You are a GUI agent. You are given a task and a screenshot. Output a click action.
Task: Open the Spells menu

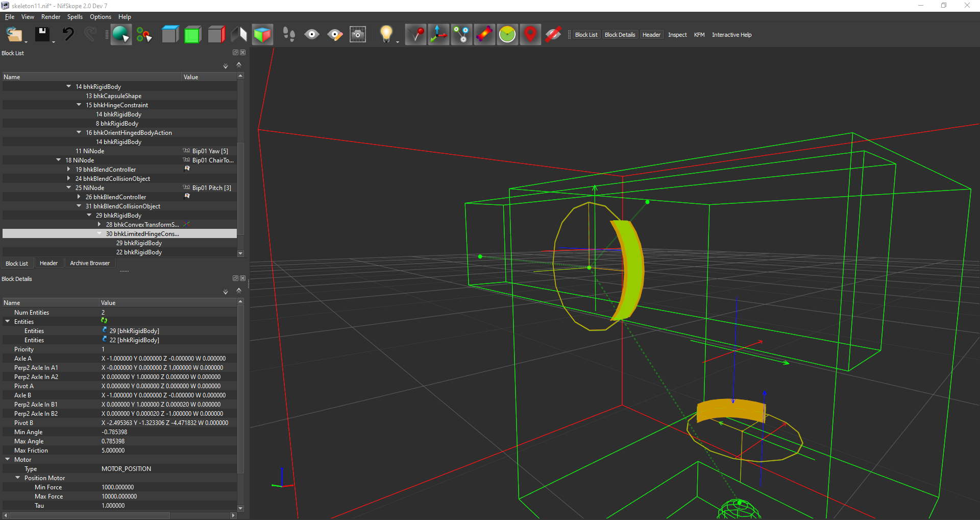pyautogui.click(x=75, y=17)
